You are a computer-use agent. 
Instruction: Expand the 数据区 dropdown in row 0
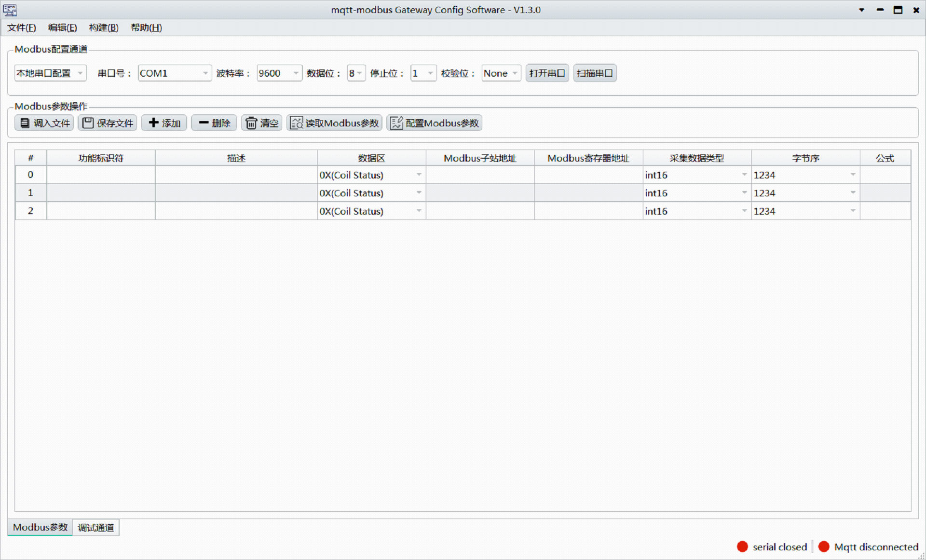(419, 175)
